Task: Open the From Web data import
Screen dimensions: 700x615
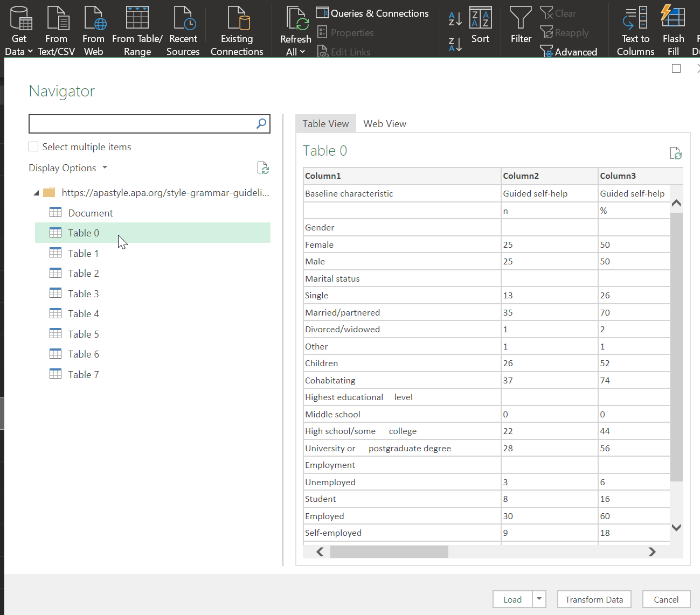Action: (x=94, y=30)
